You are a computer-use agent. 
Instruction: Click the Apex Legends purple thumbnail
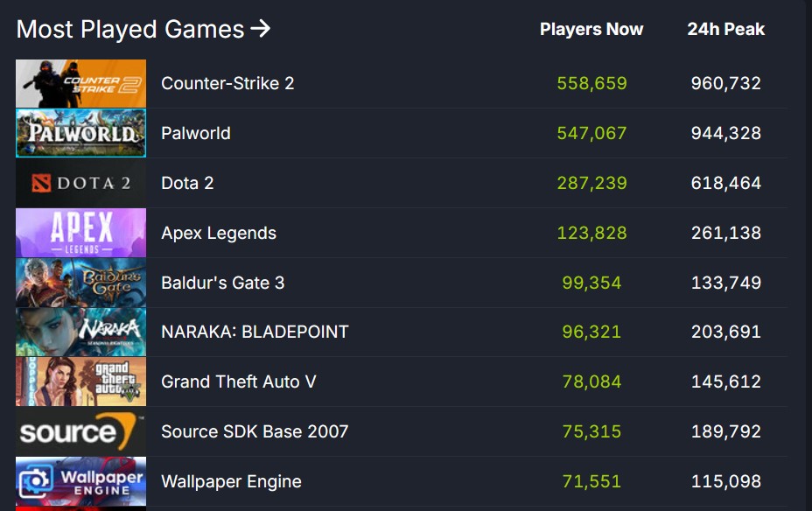point(80,233)
